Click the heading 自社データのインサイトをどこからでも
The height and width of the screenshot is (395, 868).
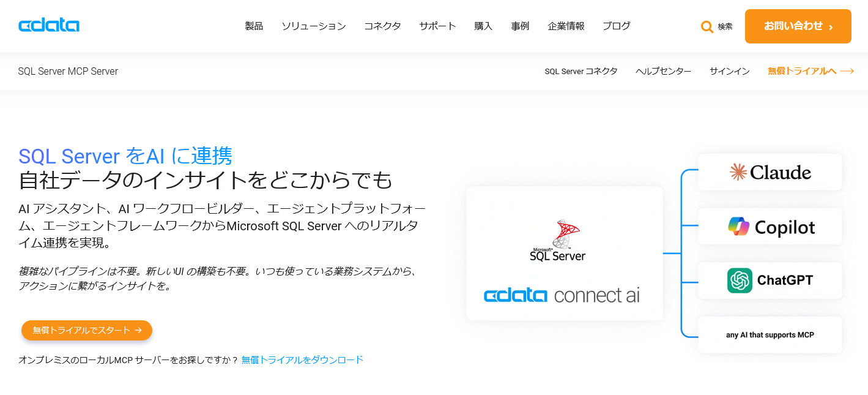pos(206,180)
